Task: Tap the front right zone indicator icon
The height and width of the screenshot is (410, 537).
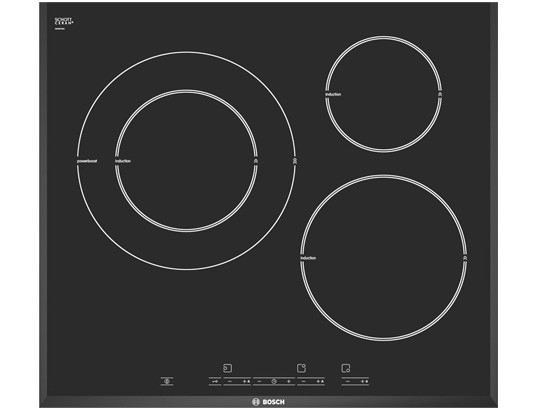Action: [x=346, y=368]
